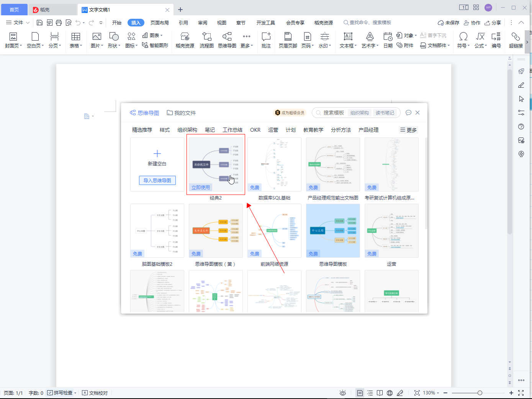Open the 文件 menu dropdown
The image size is (532, 399).
[x=18, y=23]
